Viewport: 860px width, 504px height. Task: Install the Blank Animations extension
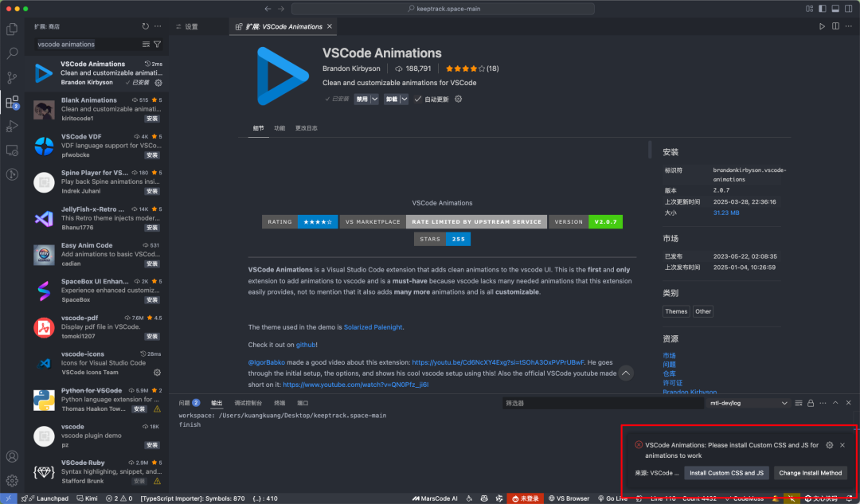(152, 119)
